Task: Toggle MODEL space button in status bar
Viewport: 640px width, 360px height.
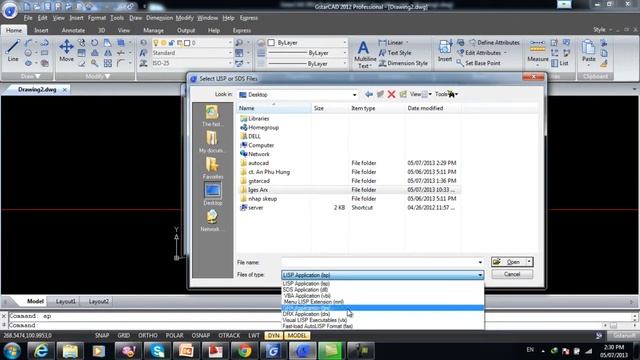Action: pyautogui.click(x=297, y=336)
